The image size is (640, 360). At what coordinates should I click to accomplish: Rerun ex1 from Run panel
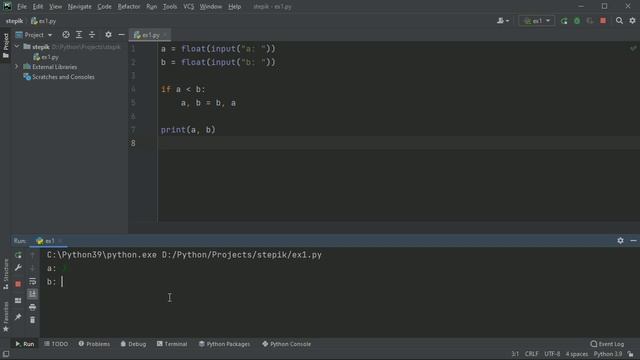click(x=18, y=255)
